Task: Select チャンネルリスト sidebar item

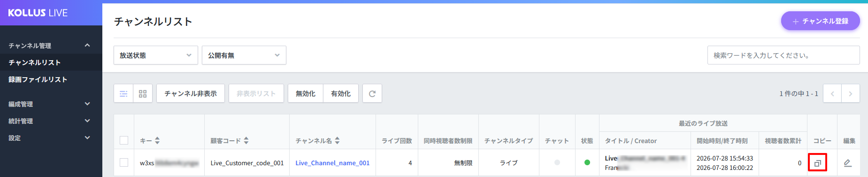Action: [35, 63]
